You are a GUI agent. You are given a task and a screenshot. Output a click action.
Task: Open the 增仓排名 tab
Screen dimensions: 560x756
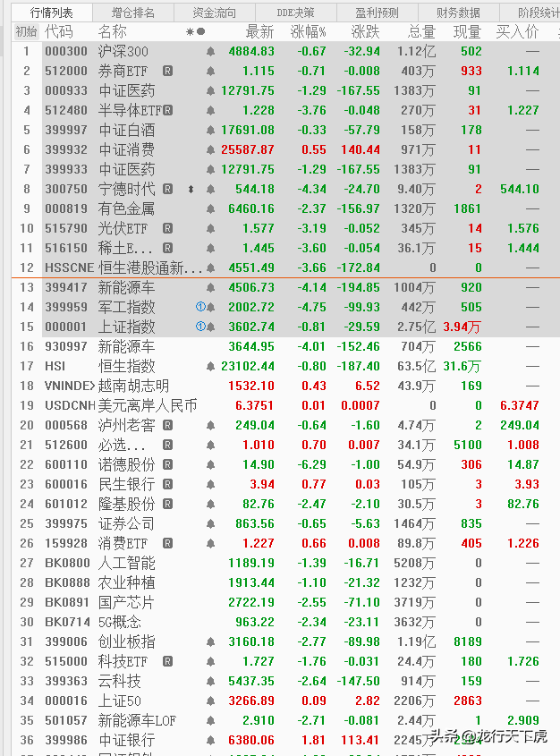133,13
